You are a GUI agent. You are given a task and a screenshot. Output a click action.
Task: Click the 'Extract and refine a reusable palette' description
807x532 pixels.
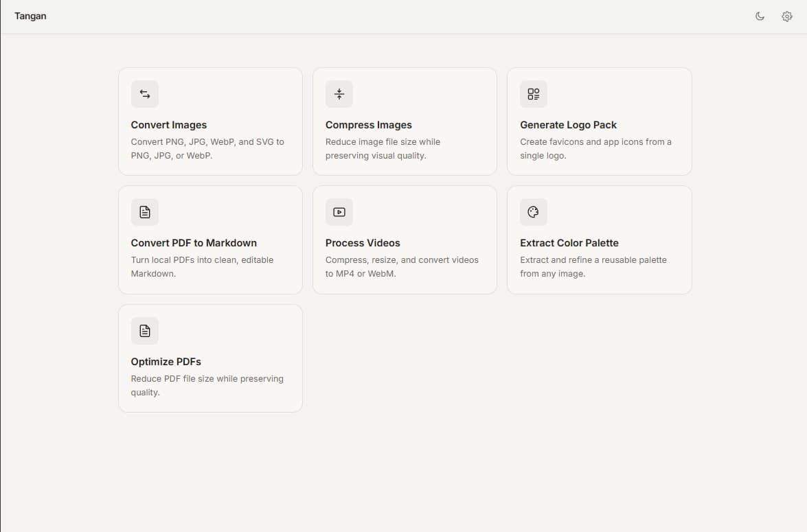(x=593, y=266)
